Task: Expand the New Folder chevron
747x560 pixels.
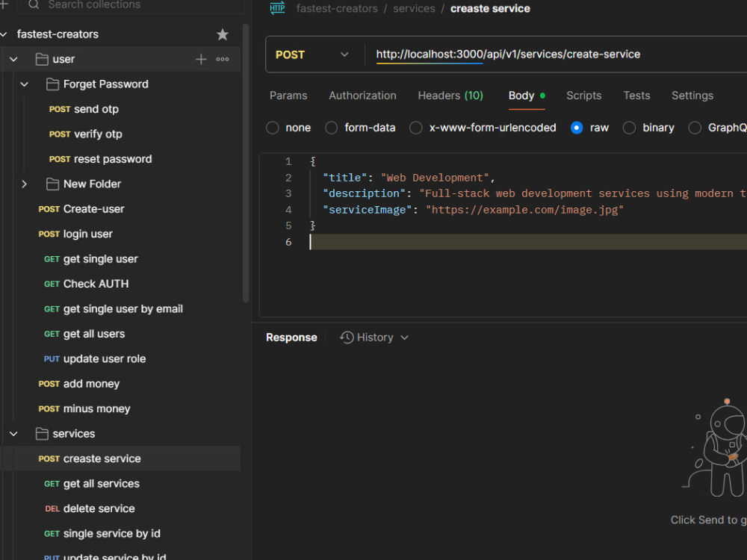Action: coord(25,184)
